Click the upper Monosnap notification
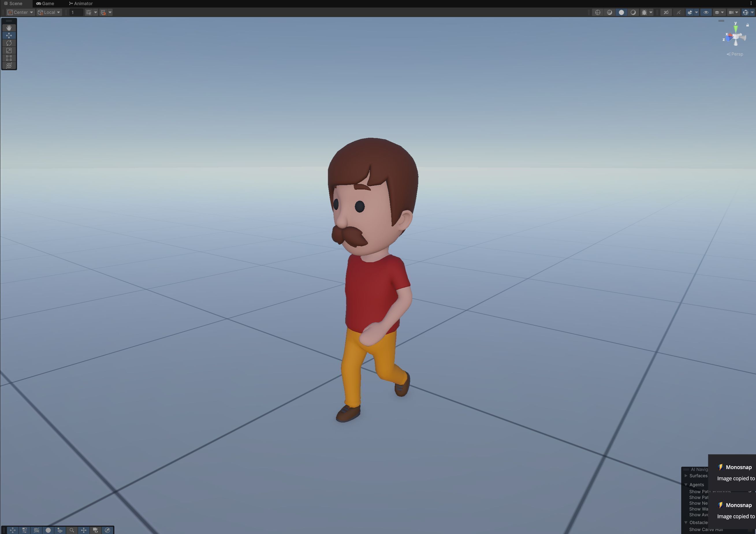 click(732, 473)
